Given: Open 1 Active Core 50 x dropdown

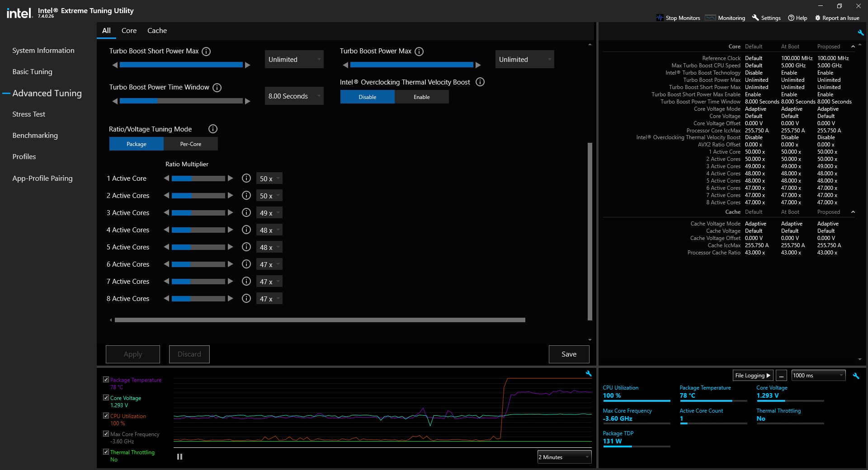Looking at the screenshot, I should point(269,179).
